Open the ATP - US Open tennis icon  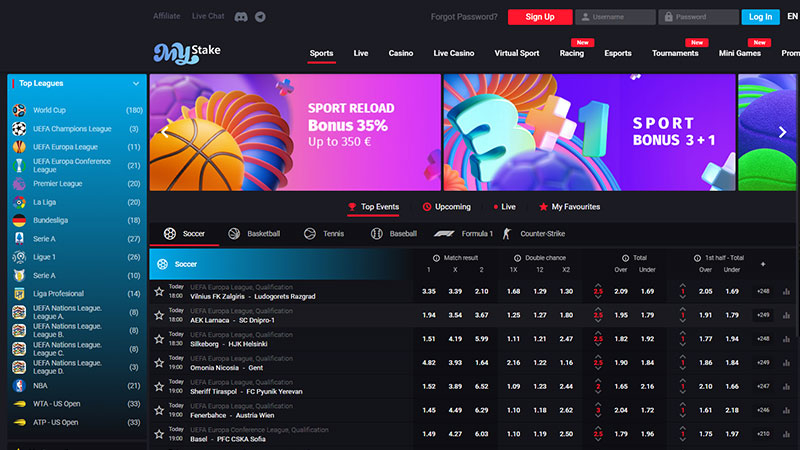pos(19,422)
